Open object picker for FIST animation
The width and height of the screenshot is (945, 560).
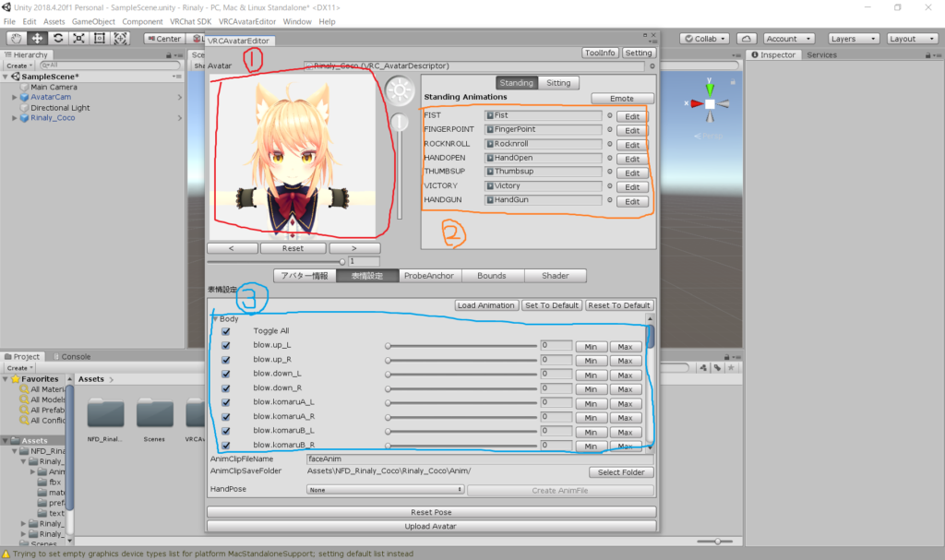coord(609,115)
